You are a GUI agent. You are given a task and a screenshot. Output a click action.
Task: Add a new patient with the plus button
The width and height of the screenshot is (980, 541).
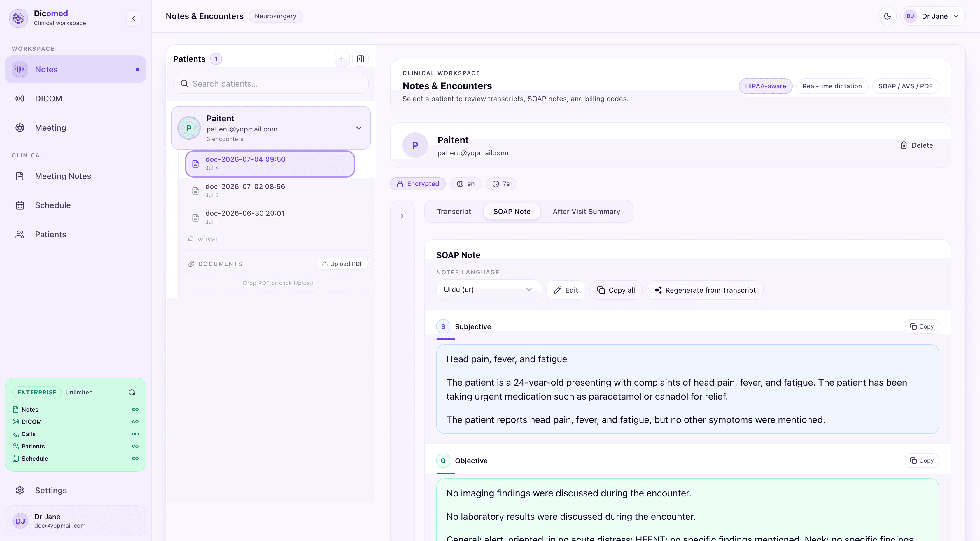pos(342,59)
